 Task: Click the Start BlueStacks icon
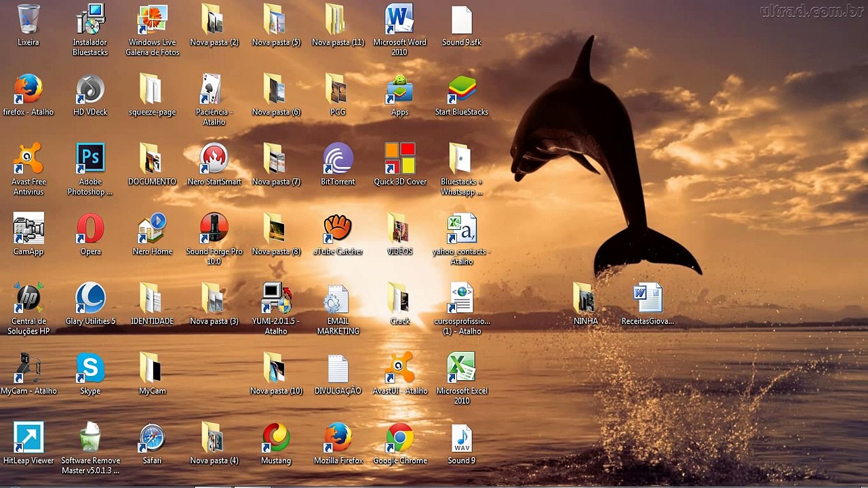tap(462, 89)
